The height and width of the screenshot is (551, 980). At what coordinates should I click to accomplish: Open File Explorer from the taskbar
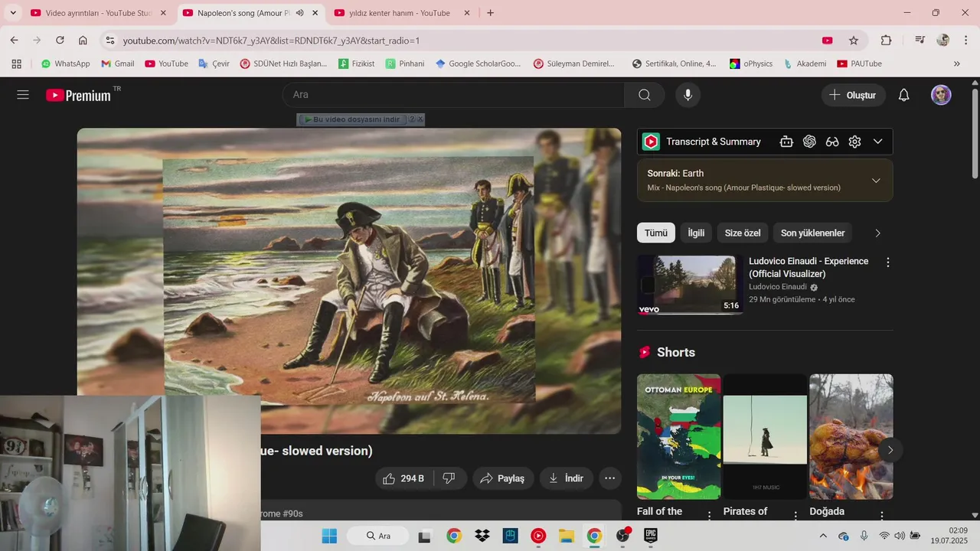click(566, 536)
